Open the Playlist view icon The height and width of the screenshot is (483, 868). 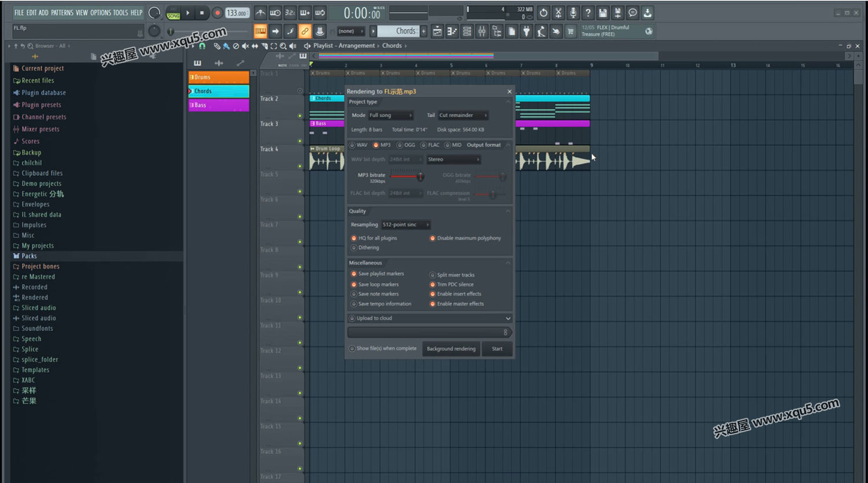point(437,31)
